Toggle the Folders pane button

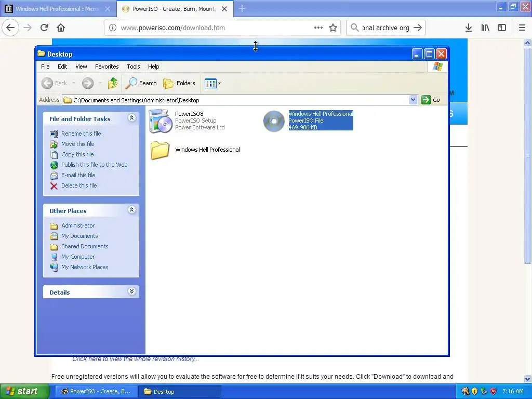click(x=179, y=83)
